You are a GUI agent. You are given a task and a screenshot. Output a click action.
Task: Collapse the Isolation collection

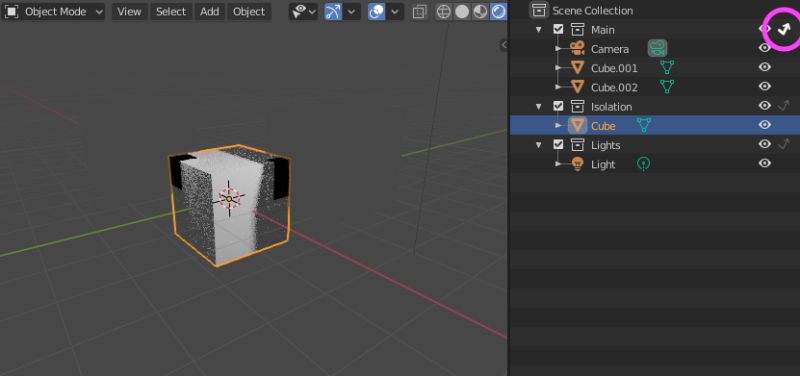pos(538,107)
